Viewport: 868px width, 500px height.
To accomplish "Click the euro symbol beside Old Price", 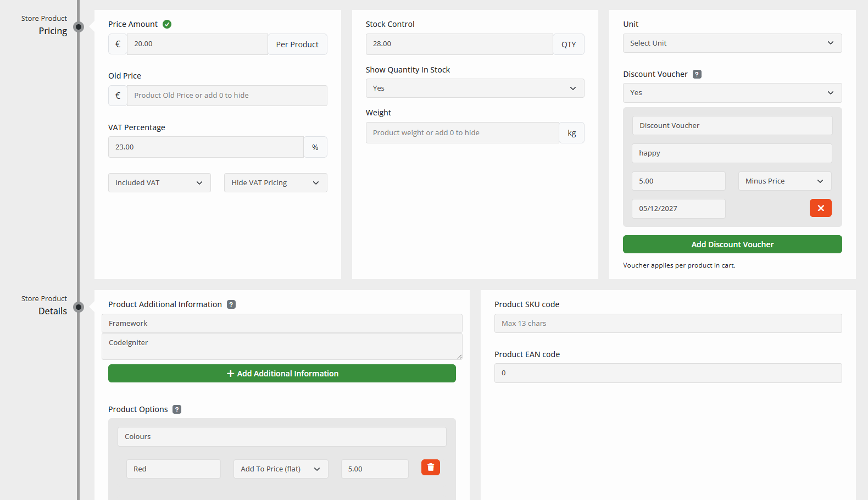I will coord(118,96).
